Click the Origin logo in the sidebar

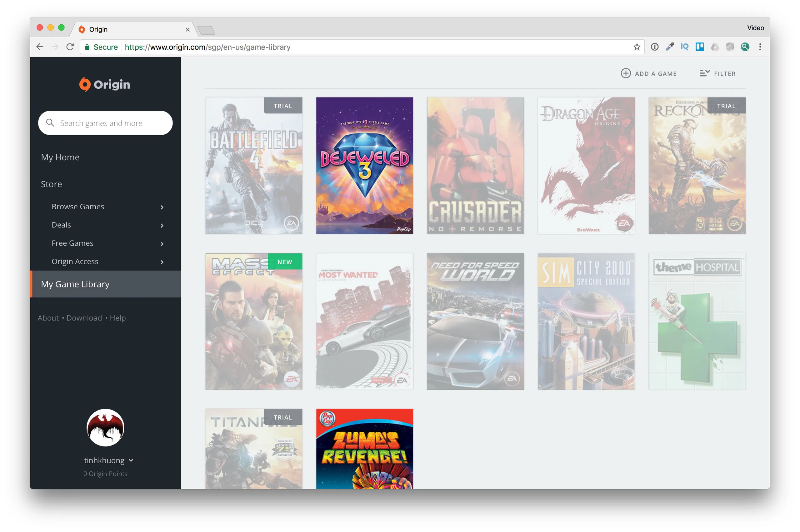click(x=105, y=84)
